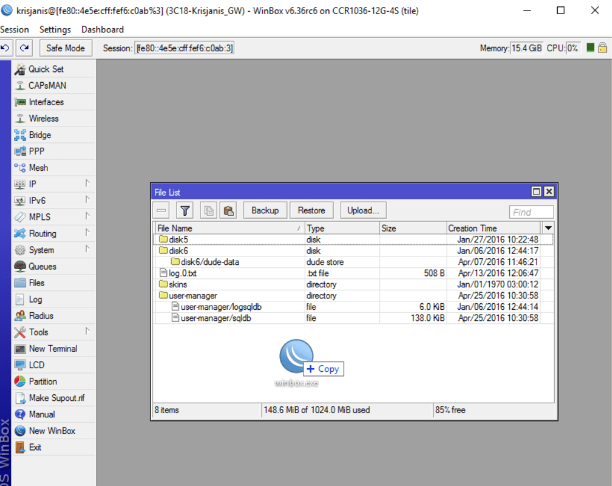Select the disk6 folder row
Viewport: 612px width, 486px height.
(x=353, y=251)
